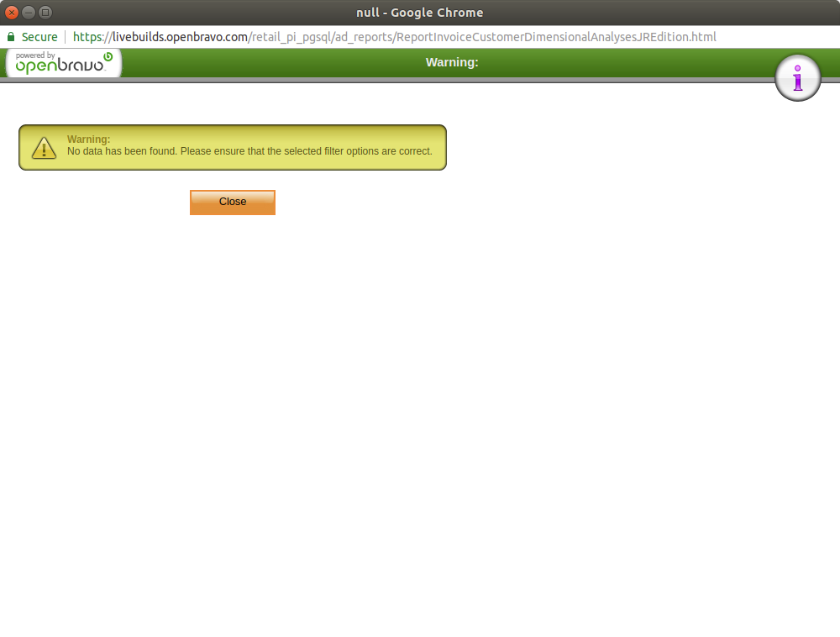
Task: Click the round purple info icon
Action: 797,78
